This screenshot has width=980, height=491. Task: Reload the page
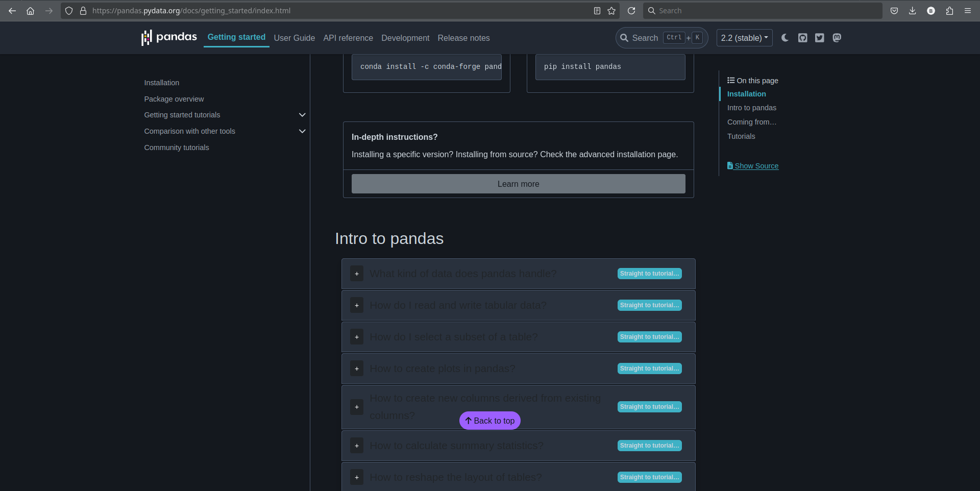tap(631, 11)
